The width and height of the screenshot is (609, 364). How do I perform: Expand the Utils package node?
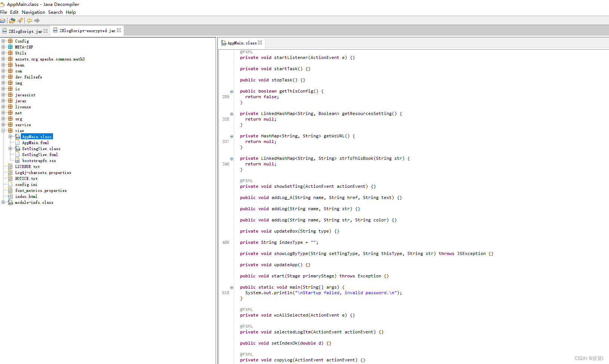pos(3,53)
